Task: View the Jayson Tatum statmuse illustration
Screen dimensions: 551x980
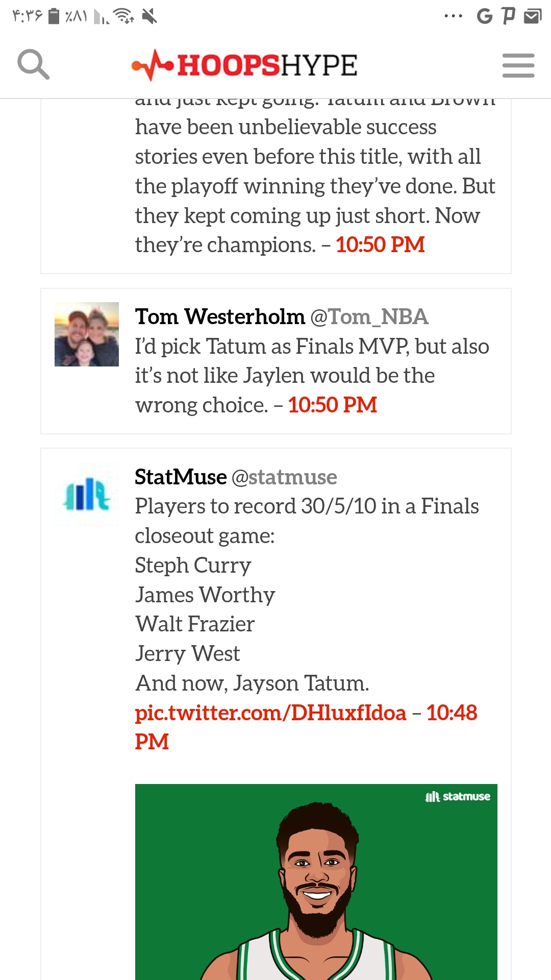Action: pyautogui.click(x=316, y=882)
